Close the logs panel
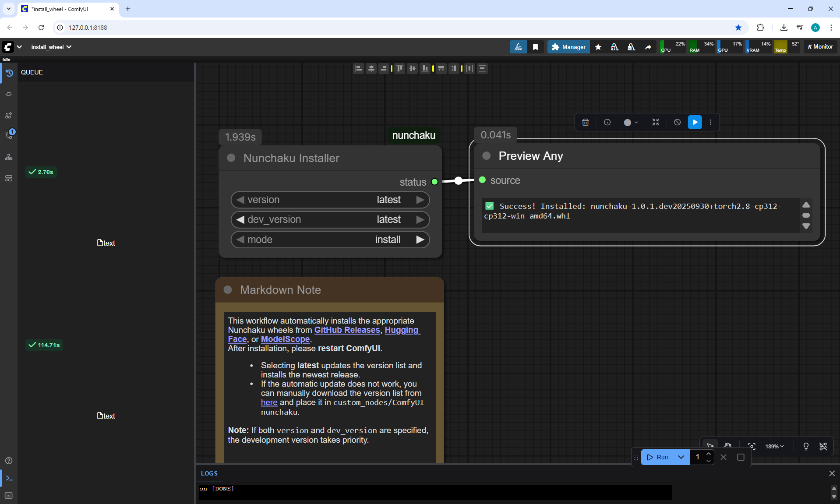The image size is (840, 504). (832, 473)
